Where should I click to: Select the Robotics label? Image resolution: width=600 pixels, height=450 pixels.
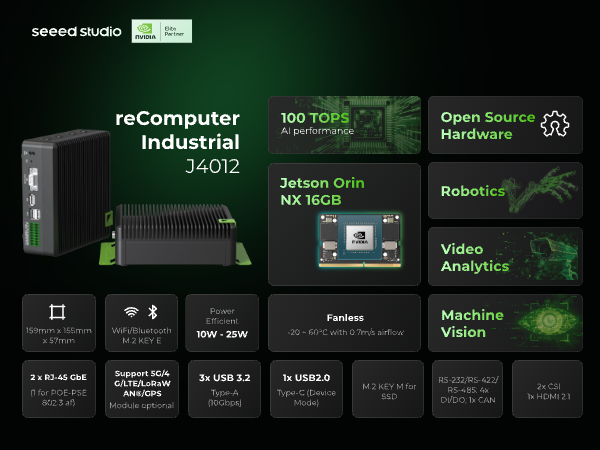click(x=473, y=191)
